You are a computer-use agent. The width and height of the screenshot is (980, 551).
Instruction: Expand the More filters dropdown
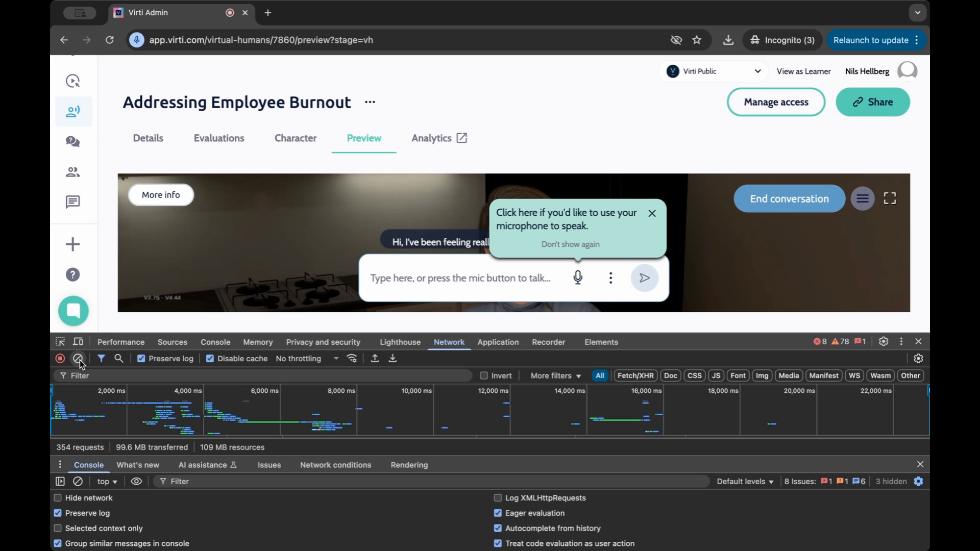click(555, 375)
